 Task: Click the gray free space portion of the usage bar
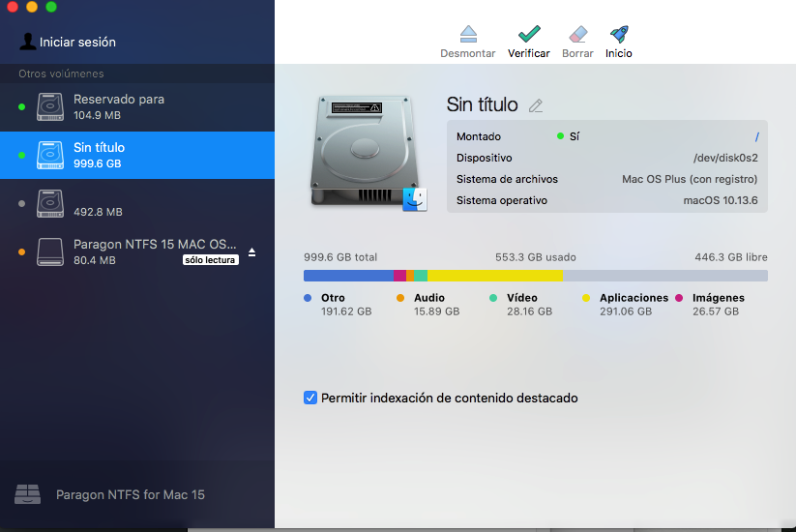tap(665, 276)
